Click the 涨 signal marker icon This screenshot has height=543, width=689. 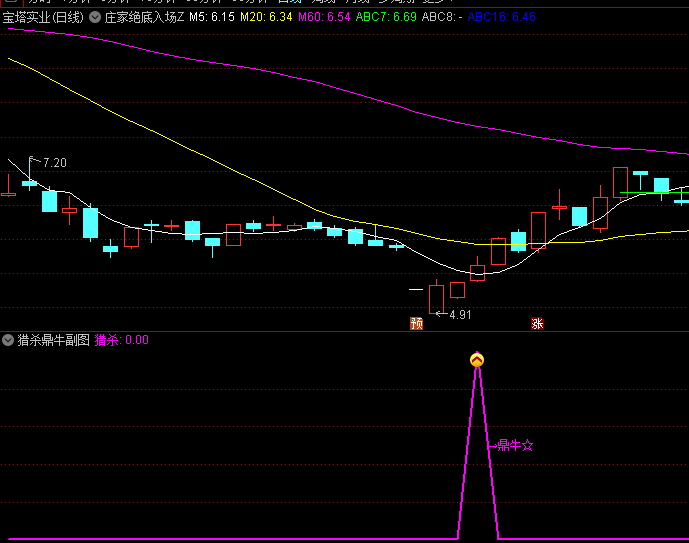[x=537, y=323]
